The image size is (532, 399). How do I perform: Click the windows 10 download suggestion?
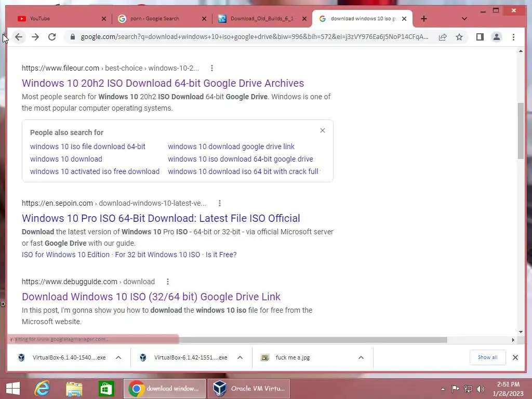pyautogui.click(x=66, y=159)
